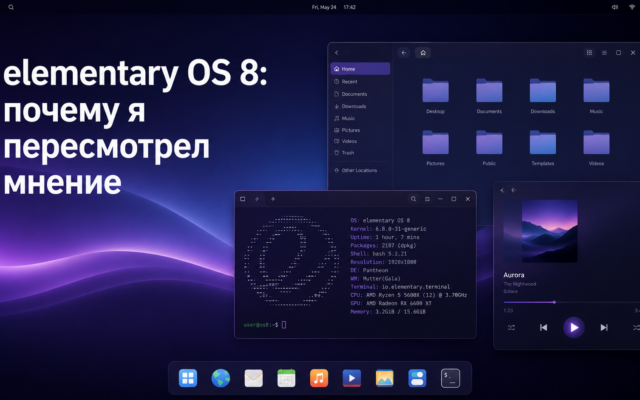Launch the web browser from the dock

click(x=220, y=378)
